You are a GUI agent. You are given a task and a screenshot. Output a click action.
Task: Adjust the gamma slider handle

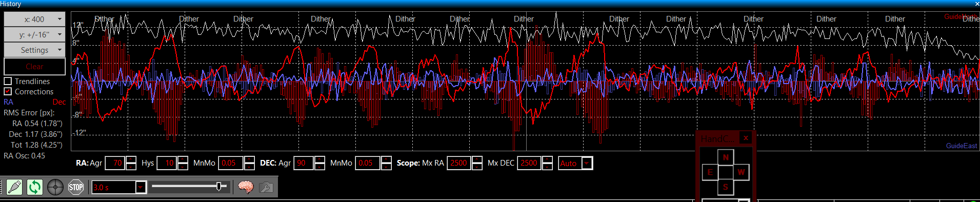tap(219, 187)
